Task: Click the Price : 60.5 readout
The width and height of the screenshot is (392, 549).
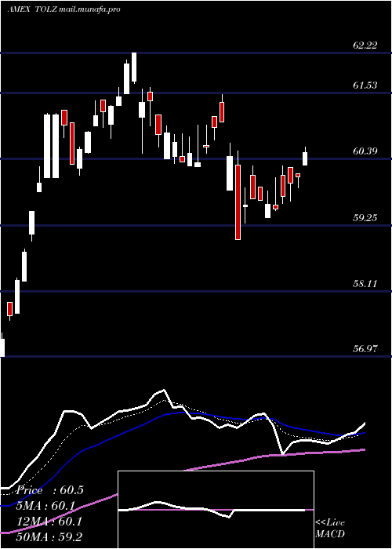Action: pos(49,490)
